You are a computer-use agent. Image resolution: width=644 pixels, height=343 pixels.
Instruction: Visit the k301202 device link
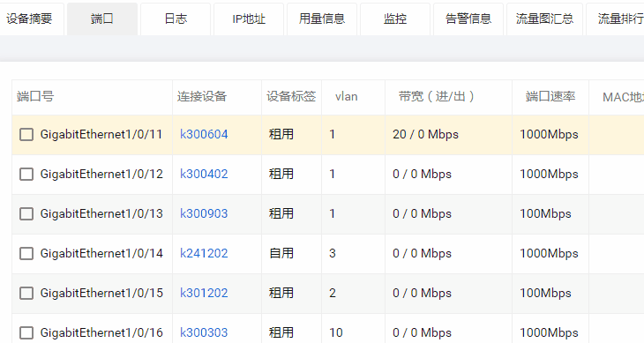[x=204, y=293]
